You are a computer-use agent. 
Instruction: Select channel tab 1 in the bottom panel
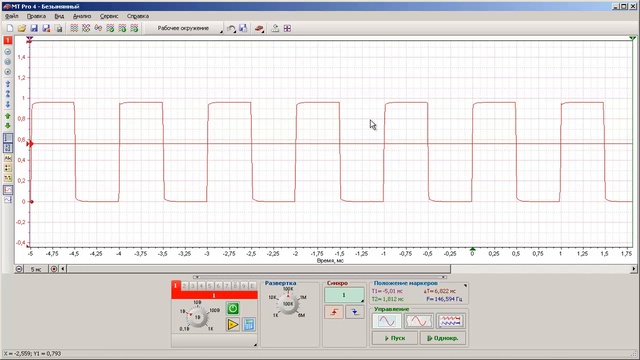point(176,286)
